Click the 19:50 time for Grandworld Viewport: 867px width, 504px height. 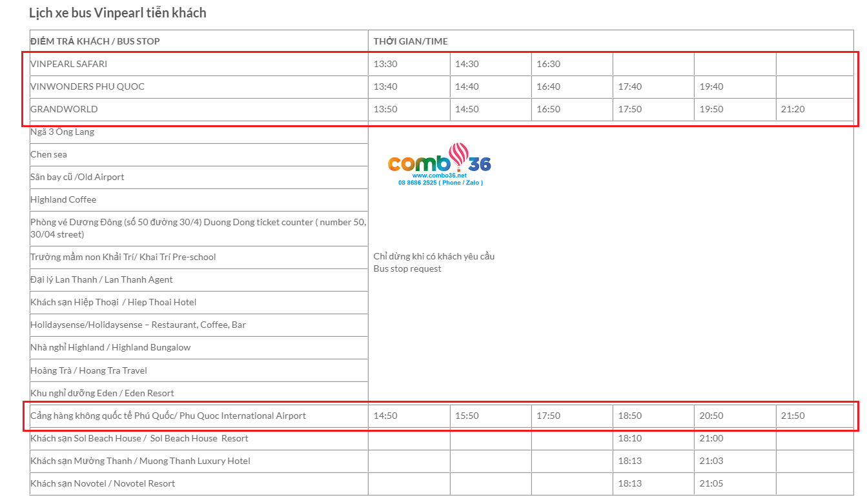[x=711, y=109]
